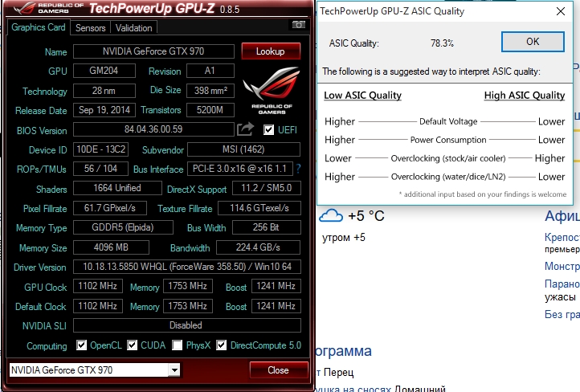The image size is (580, 392).
Task: Click the High ASIC Quality heading
Action: point(525,96)
